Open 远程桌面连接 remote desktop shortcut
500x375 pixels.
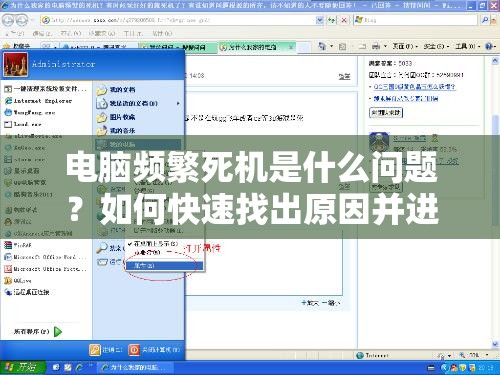pyautogui.click(x=27, y=292)
